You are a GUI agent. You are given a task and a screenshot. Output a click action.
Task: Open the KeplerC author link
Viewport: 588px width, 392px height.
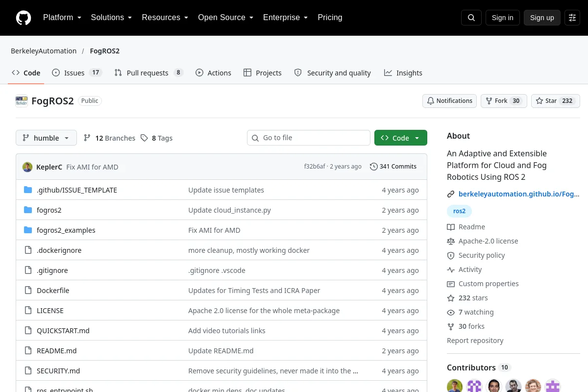(x=49, y=167)
